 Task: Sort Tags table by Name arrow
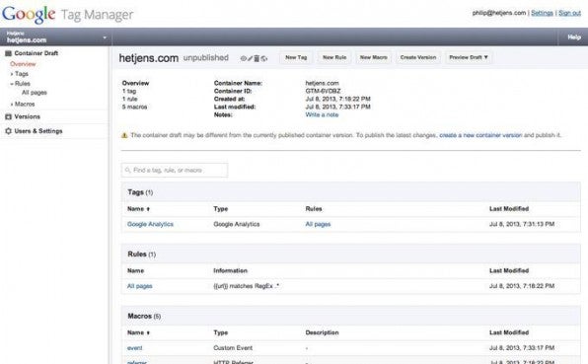(148, 209)
